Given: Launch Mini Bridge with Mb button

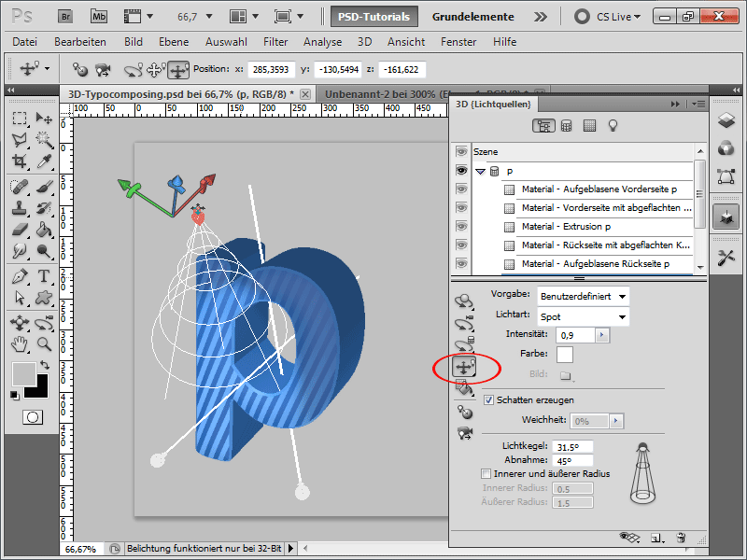Looking at the screenshot, I should (99, 17).
